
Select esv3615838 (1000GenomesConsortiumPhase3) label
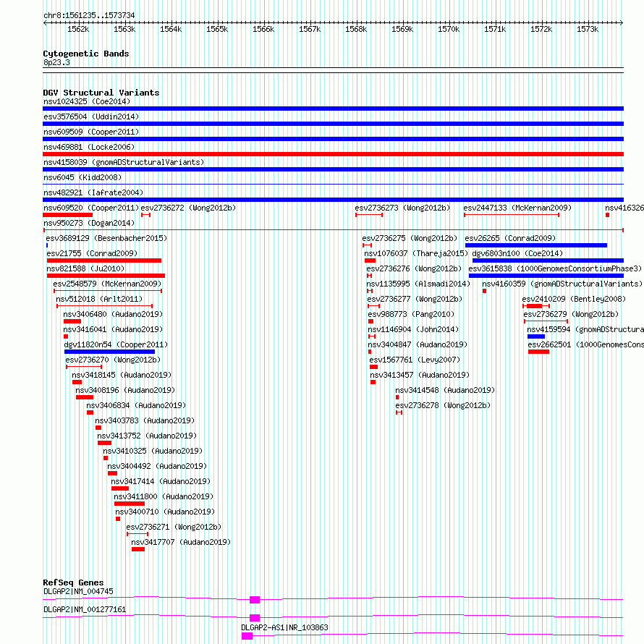[x=555, y=268]
